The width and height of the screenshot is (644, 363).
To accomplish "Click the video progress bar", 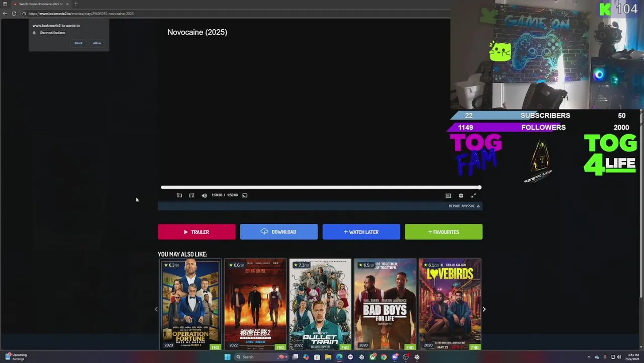I will tap(321, 188).
